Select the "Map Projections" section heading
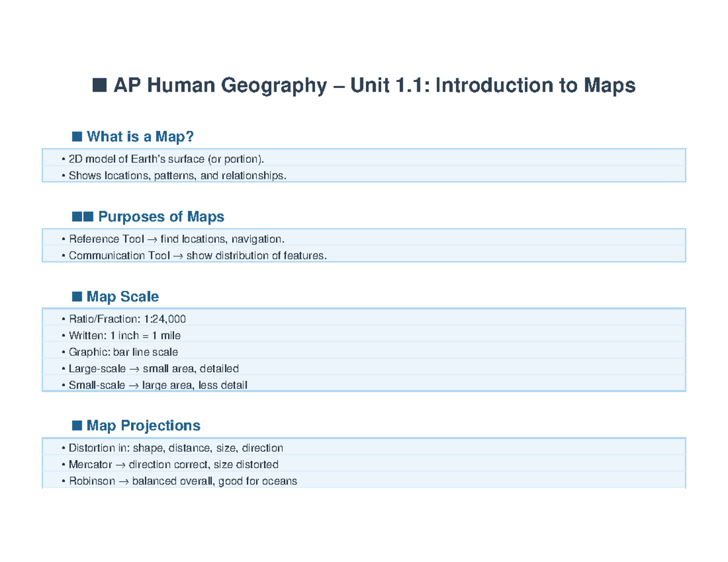 coord(143,425)
